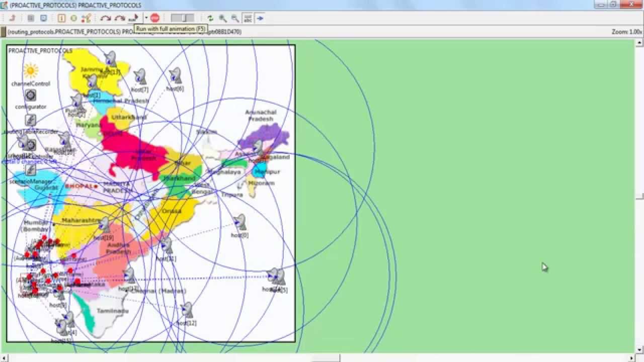The width and height of the screenshot is (644, 362).
Task: Click the horizontal scrollbar thumb
Action: (326, 358)
